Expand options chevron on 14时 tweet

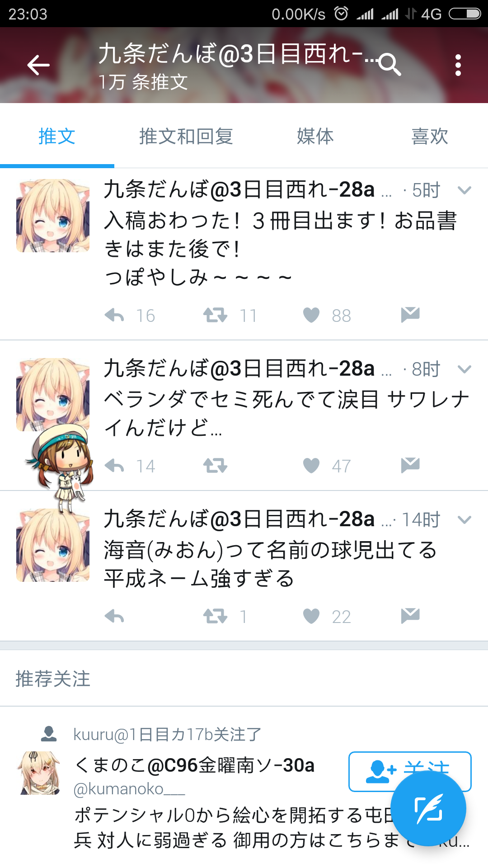point(465,520)
